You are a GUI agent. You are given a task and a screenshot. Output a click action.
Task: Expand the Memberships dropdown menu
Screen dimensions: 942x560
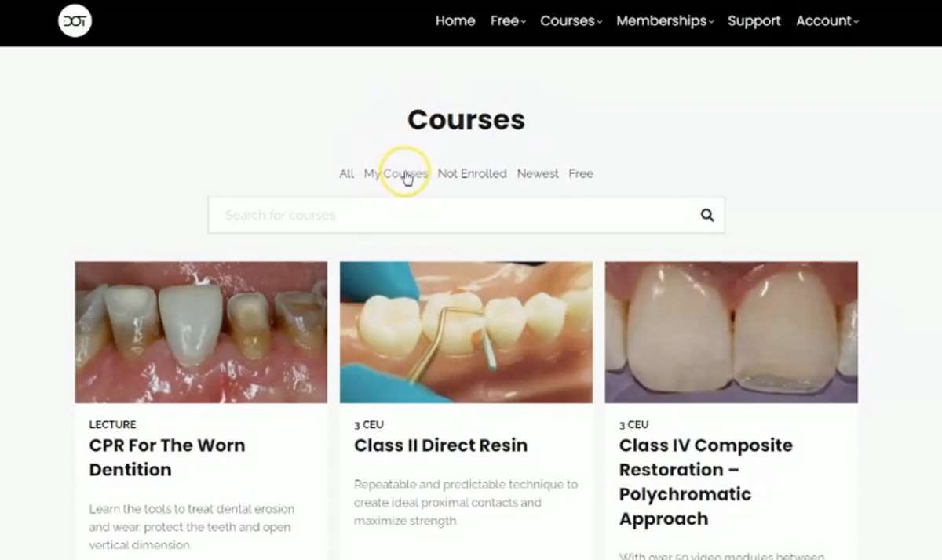665,21
